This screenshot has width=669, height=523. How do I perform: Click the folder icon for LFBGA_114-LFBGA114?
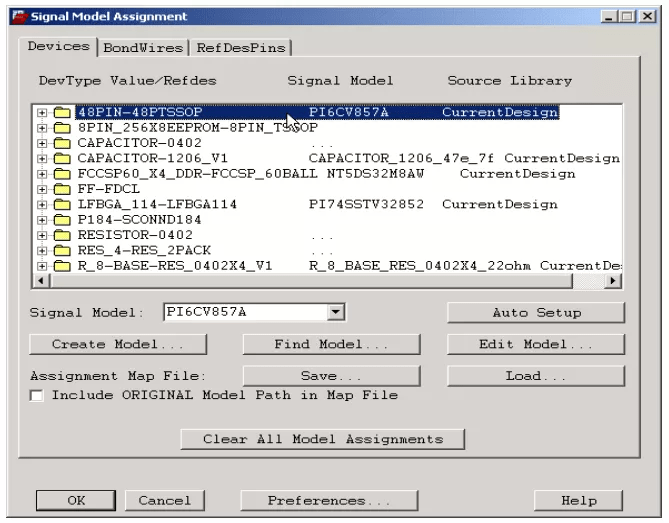(62, 205)
